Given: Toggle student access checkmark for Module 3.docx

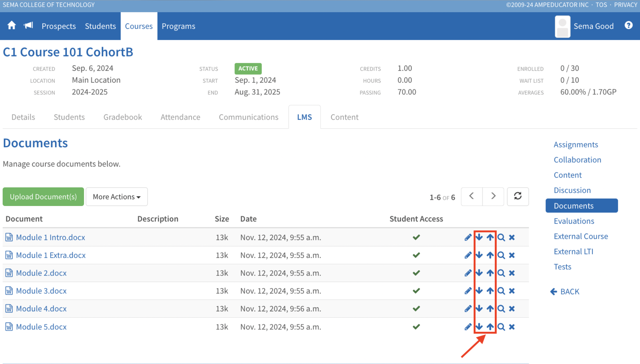Looking at the screenshot, I should pos(416,291).
